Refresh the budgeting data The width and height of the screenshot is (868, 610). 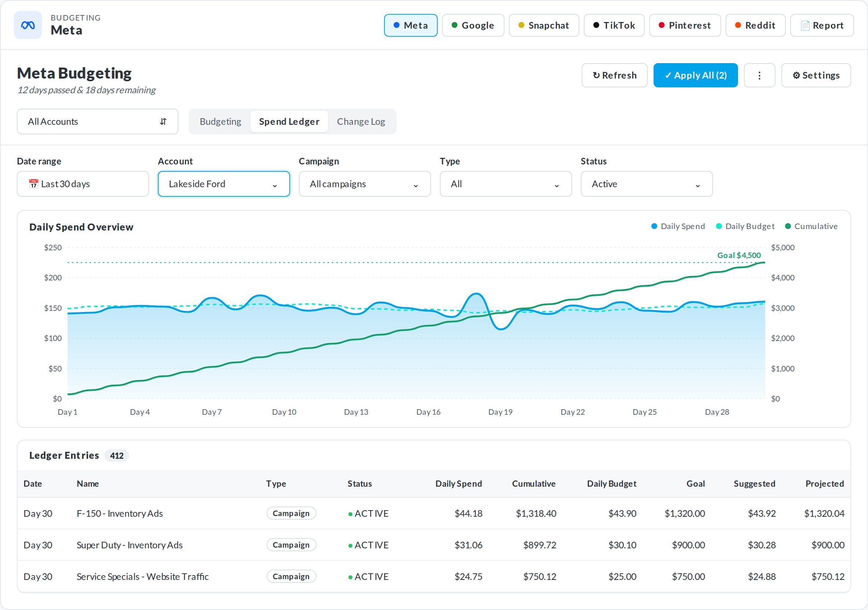(x=614, y=75)
